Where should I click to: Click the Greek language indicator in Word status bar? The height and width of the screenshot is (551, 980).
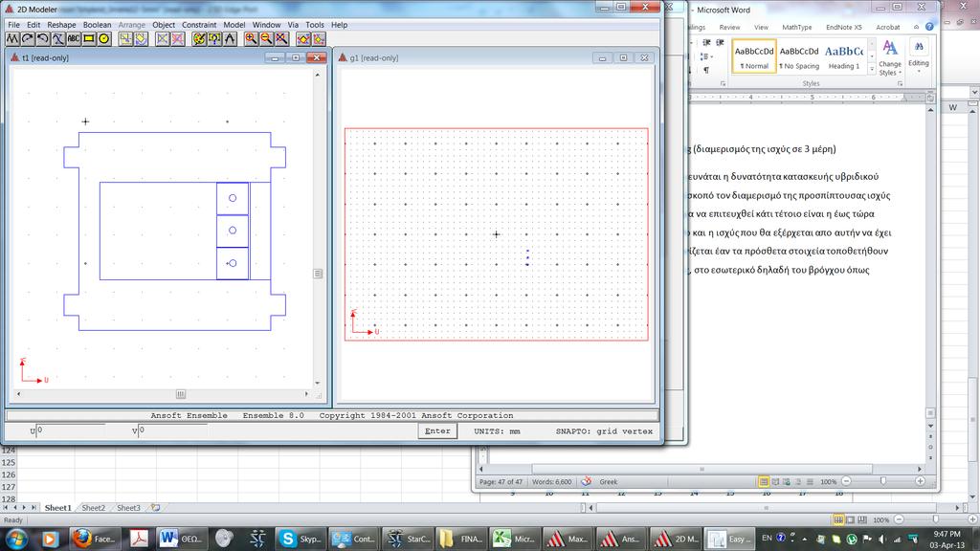click(608, 482)
